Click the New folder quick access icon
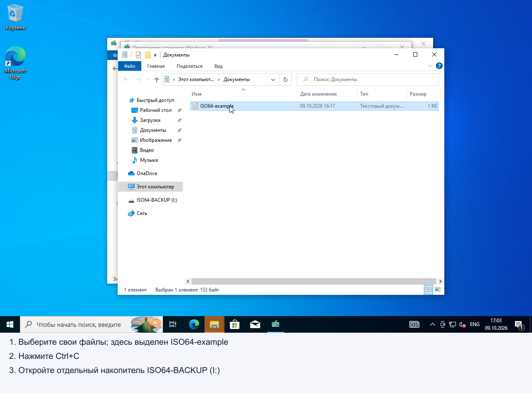This screenshot has width=532, height=393. coord(148,55)
